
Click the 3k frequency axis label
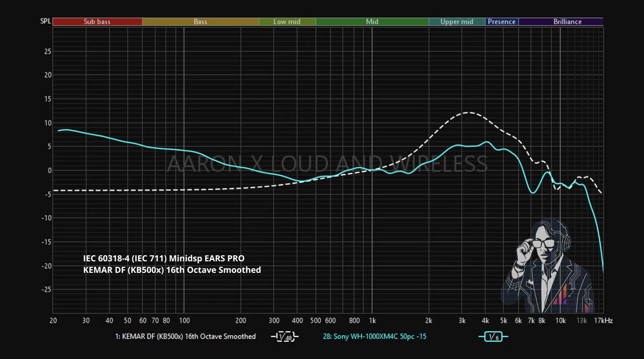pyautogui.click(x=462, y=320)
